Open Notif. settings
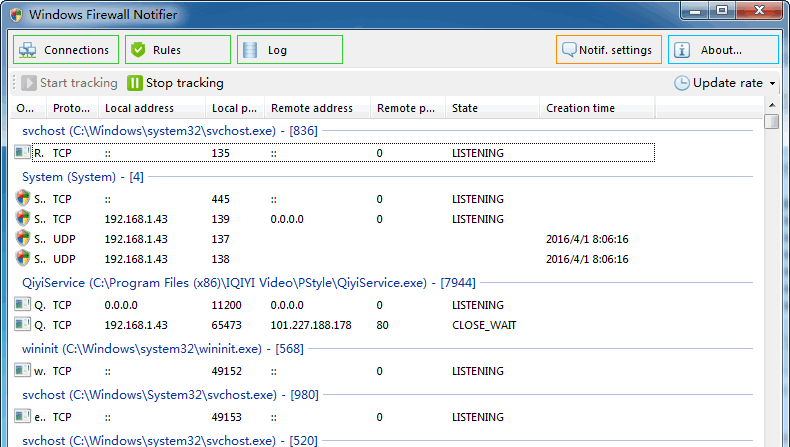 pyautogui.click(x=609, y=49)
